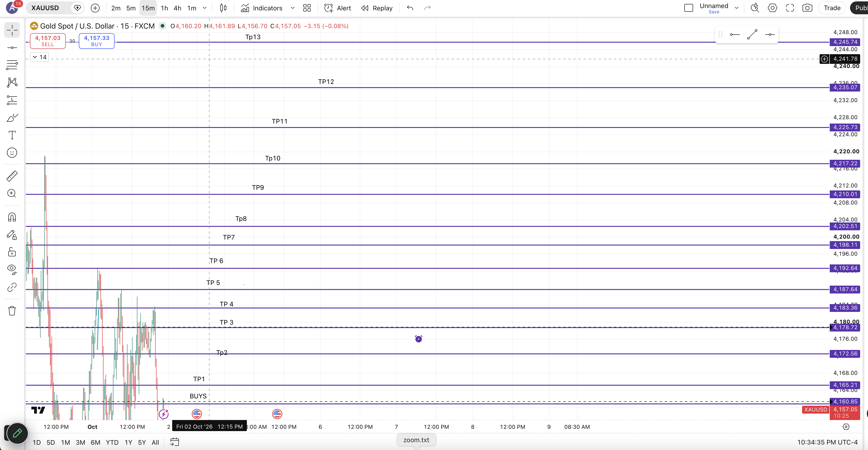Screen dimensions: 868x450
Task: Toggle lock all drawings
Action: tap(12, 252)
